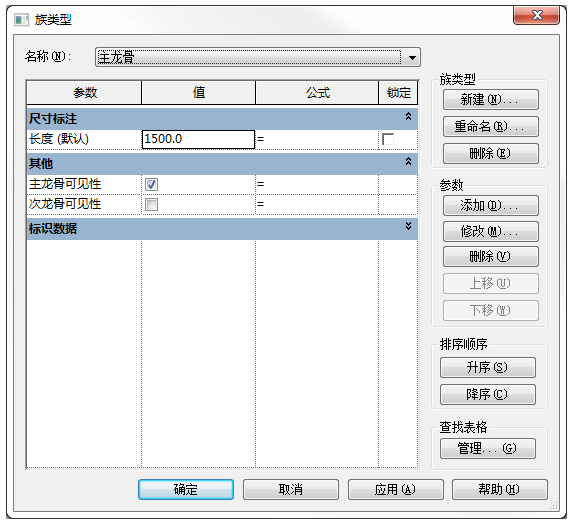This screenshot has height=528, width=577.
Task: Click the 上移(U) button
Action: pyautogui.click(x=491, y=284)
